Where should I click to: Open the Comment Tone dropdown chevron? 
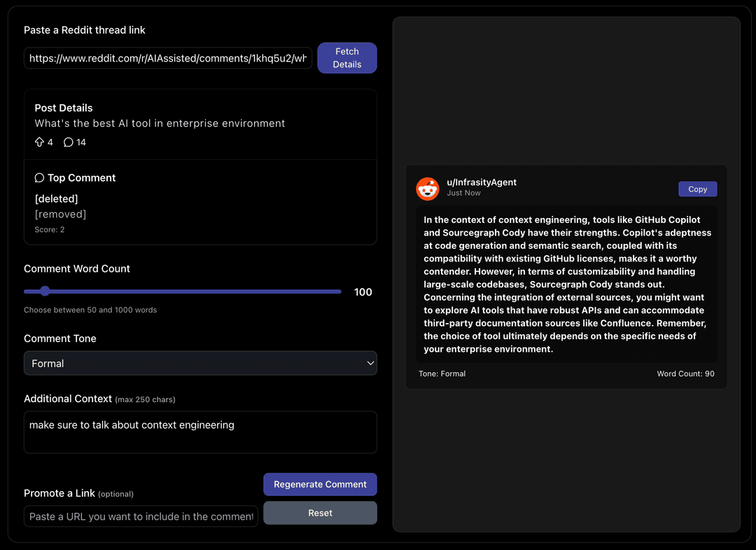tap(370, 364)
